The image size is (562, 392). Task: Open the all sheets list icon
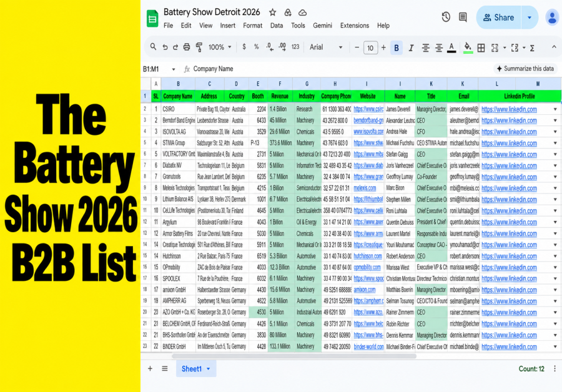164,368
